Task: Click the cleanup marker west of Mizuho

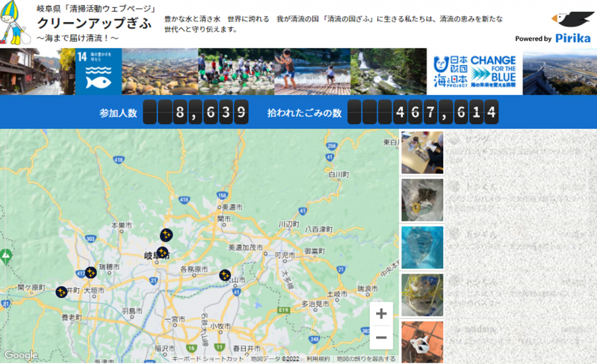Action: tap(90, 272)
